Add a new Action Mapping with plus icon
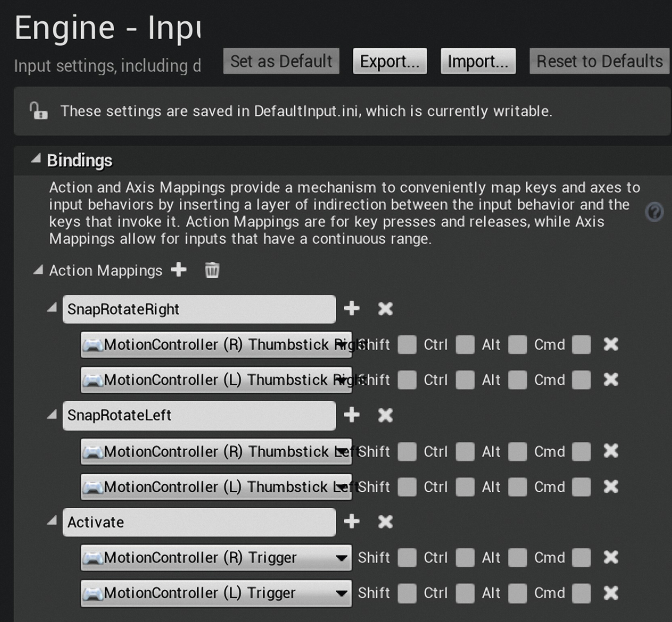 point(179,270)
